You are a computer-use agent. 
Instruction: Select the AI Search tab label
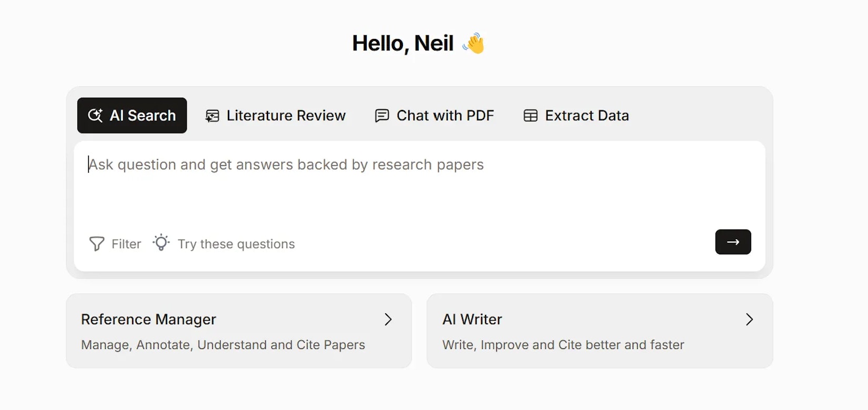(x=143, y=116)
